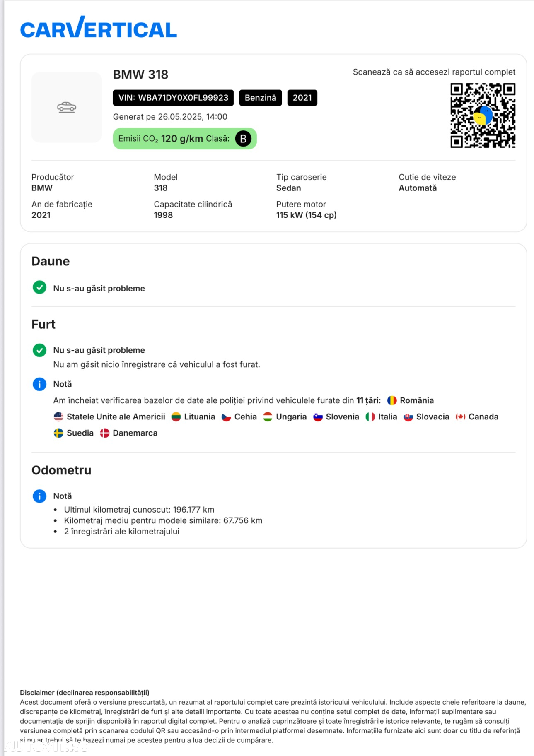Click the Lituania flag icon
534x756 pixels.
pos(176,417)
